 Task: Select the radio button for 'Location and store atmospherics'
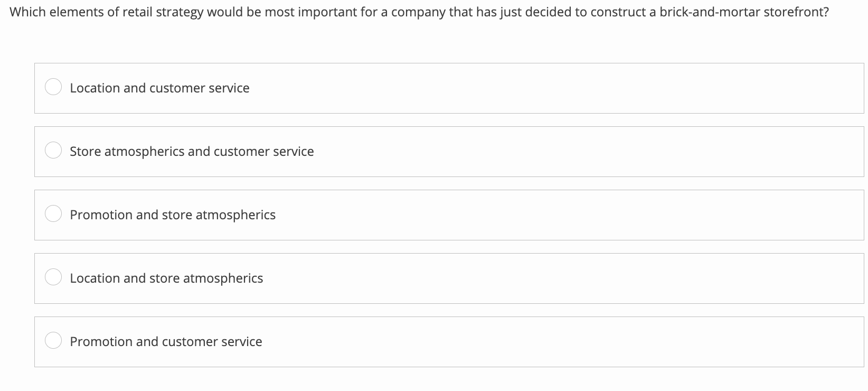(53, 276)
